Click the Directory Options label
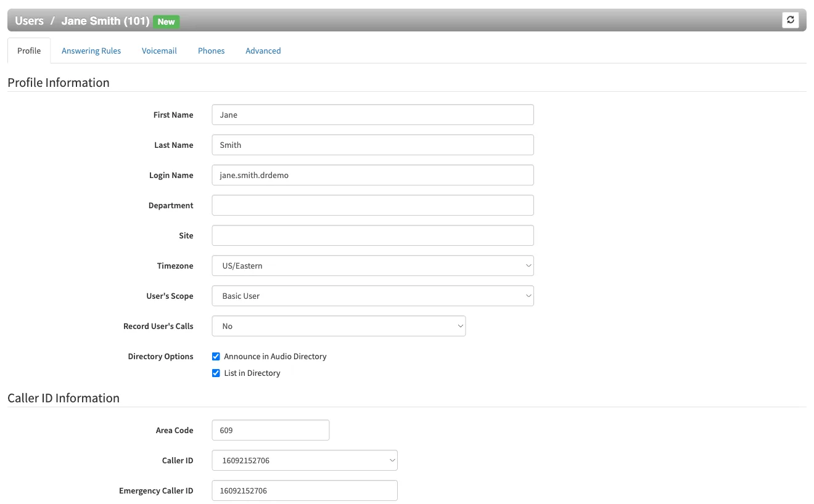The image size is (814, 504). [x=160, y=356]
